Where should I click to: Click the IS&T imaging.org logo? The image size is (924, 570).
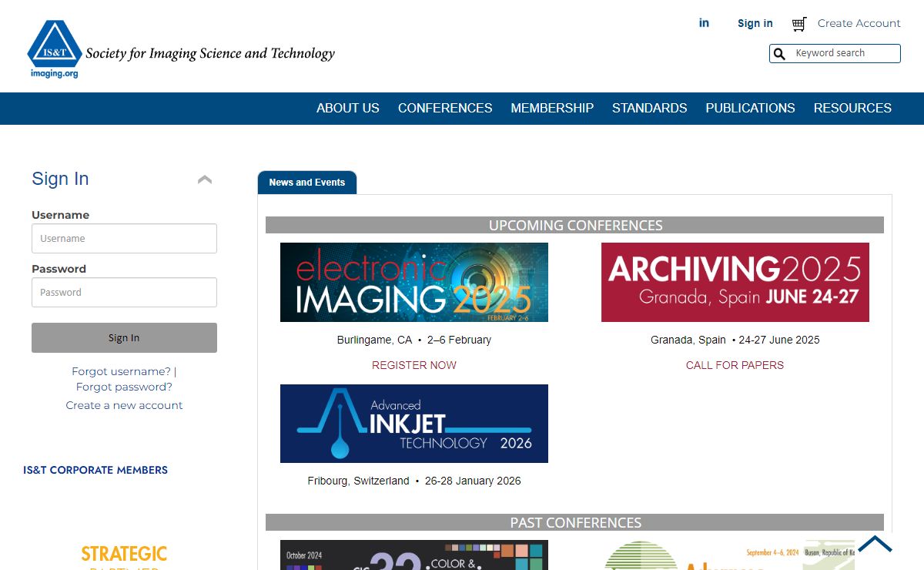coord(55,49)
